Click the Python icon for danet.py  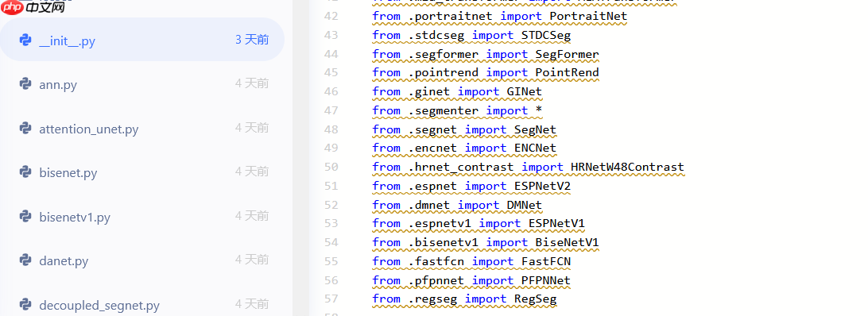pos(25,260)
